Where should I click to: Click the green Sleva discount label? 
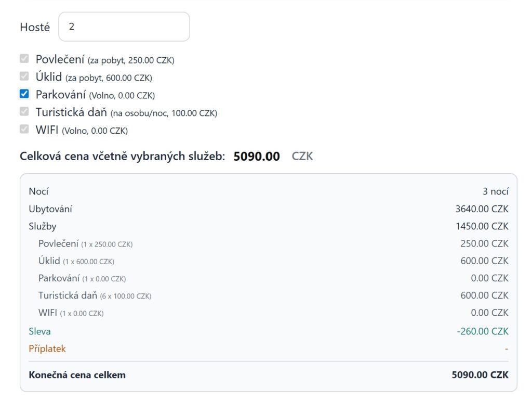(x=40, y=331)
